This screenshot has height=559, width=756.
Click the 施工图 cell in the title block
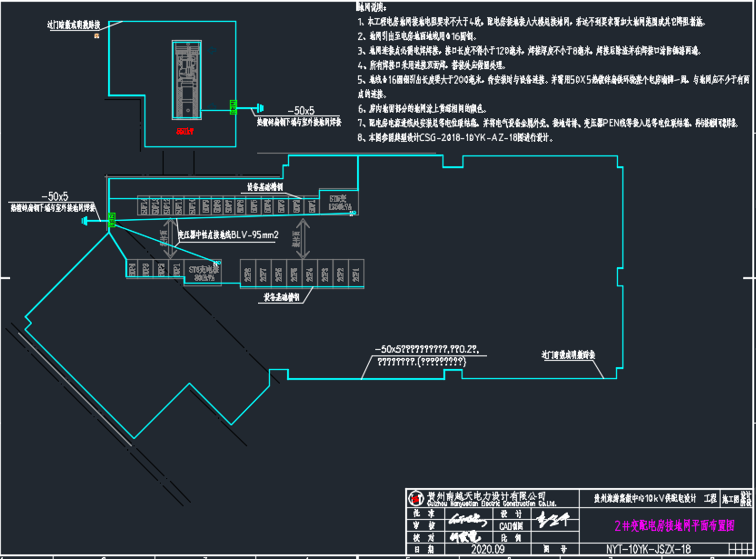pos(731,499)
